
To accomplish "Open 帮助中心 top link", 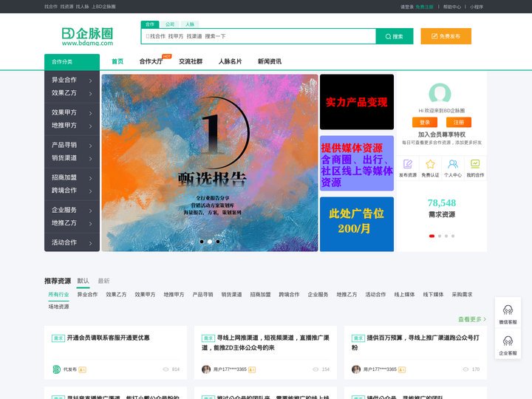I will 452,7.
